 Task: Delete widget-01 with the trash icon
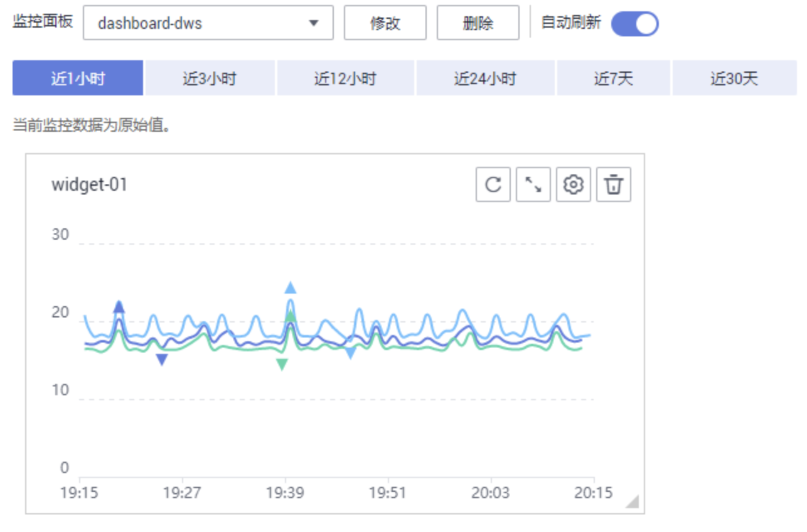614,184
